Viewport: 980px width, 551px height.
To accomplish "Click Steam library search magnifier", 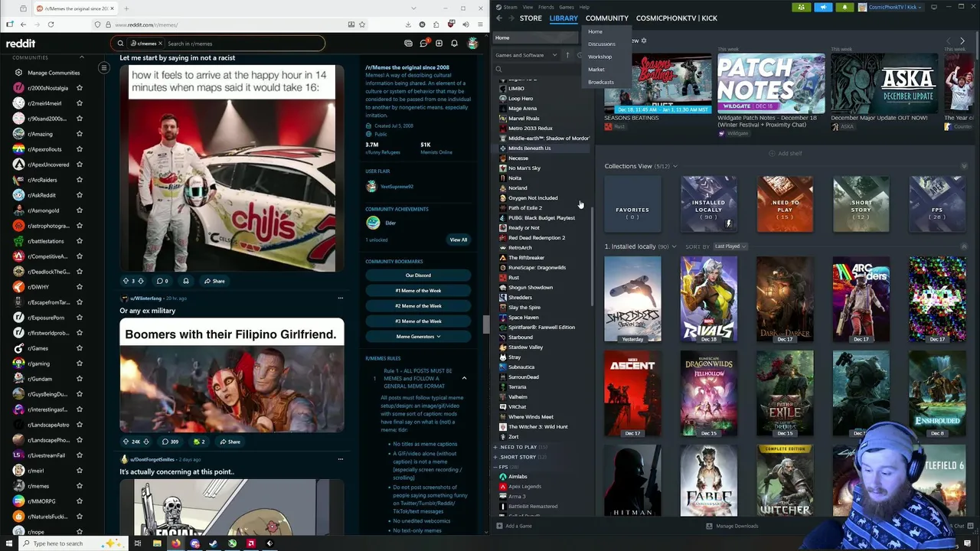I will 498,70.
